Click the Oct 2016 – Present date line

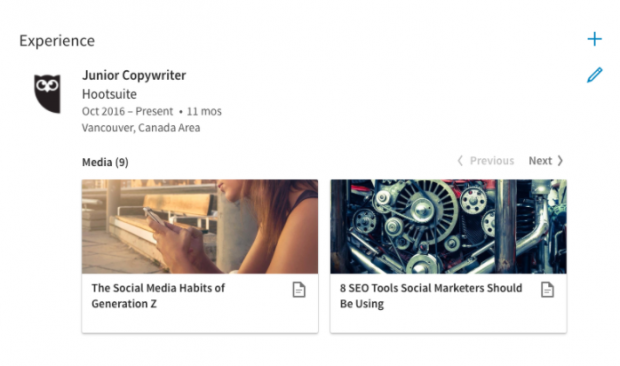127,111
